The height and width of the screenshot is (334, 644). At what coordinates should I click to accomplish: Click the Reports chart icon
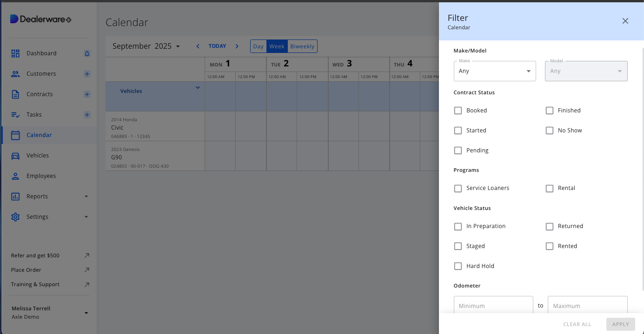15,196
